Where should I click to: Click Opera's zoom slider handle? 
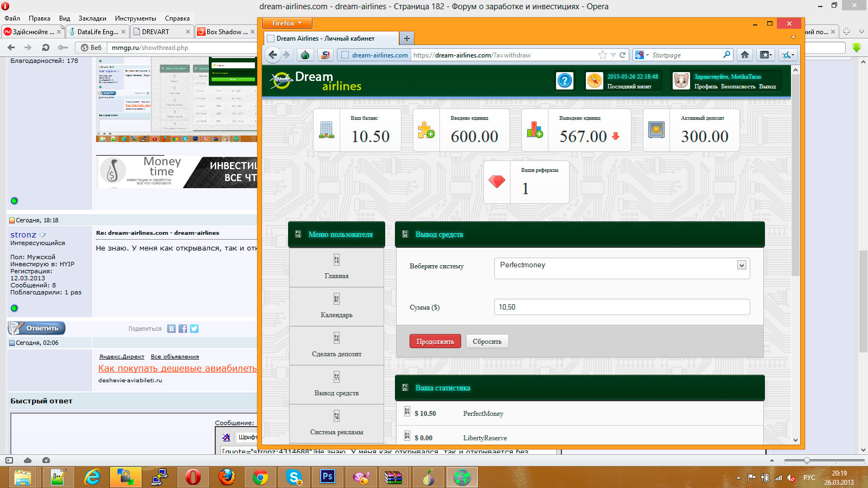coord(807,460)
